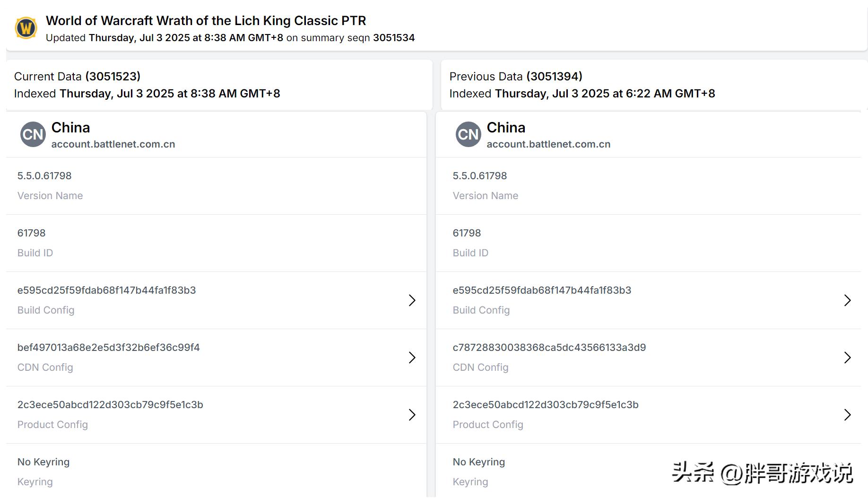Expand previous Build Config chevron
This screenshot has width=868, height=498.
847,300
